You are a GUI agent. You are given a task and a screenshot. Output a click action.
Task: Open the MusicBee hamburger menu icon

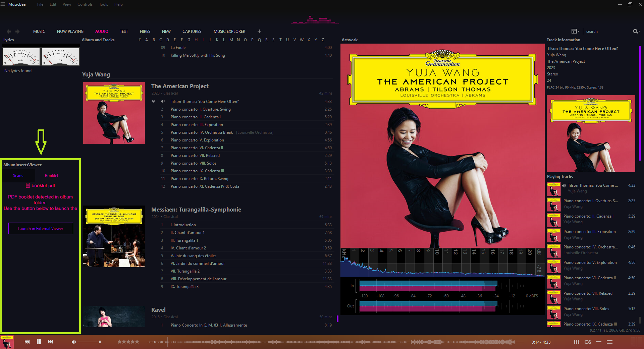coord(3,4)
